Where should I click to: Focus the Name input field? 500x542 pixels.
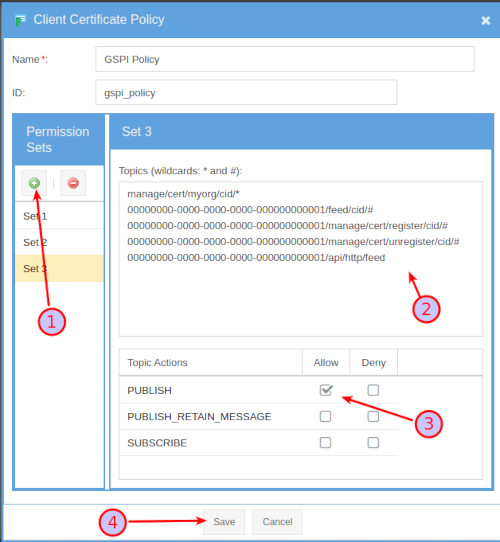tap(285, 59)
